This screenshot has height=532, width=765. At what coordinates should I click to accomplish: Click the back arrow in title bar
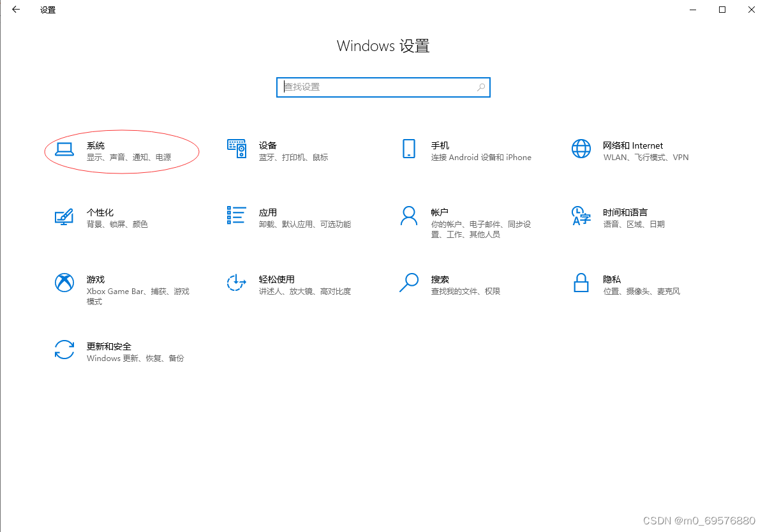coord(16,10)
